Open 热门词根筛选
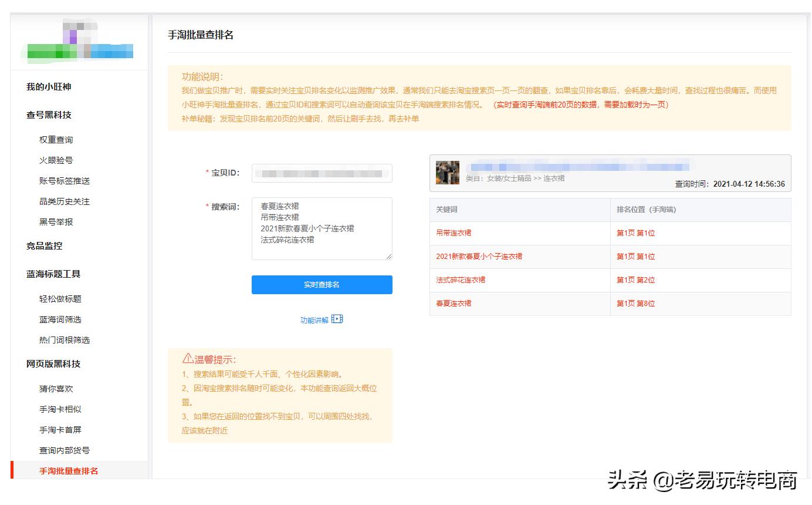Image resolution: width=812 pixels, height=505 pixels. 66,339
